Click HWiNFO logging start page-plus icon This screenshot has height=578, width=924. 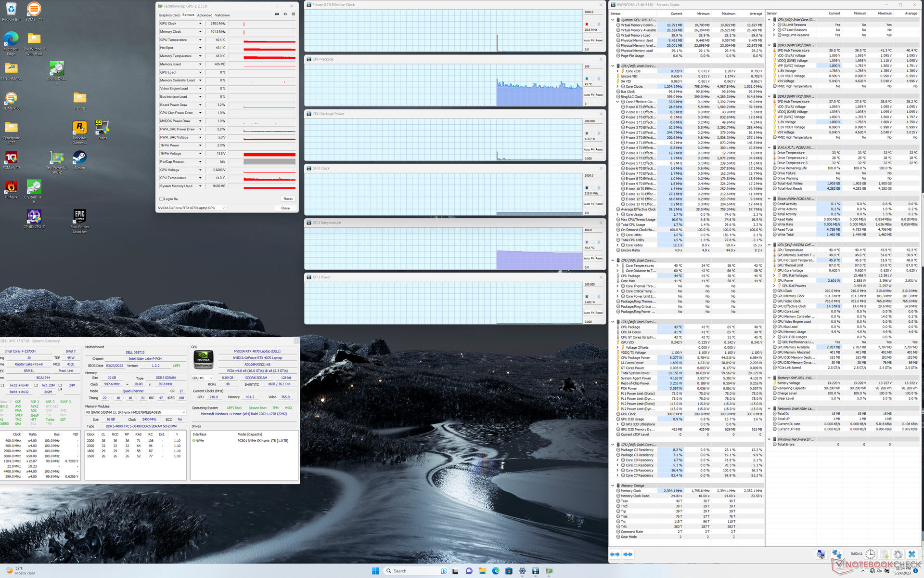[x=884, y=554]
